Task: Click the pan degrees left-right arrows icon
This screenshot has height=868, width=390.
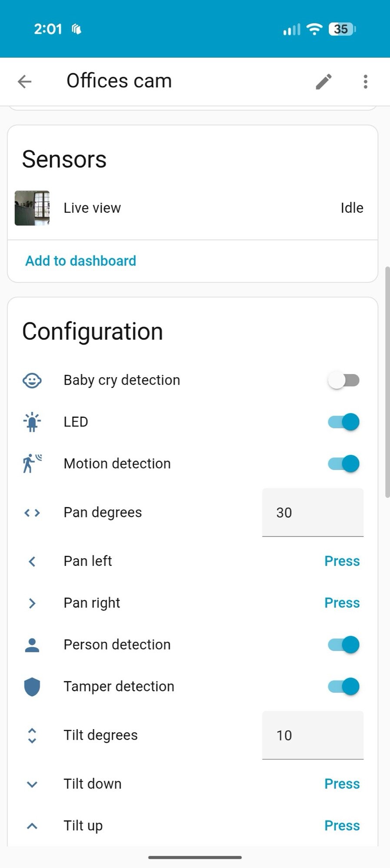Action: click(32, 513)
